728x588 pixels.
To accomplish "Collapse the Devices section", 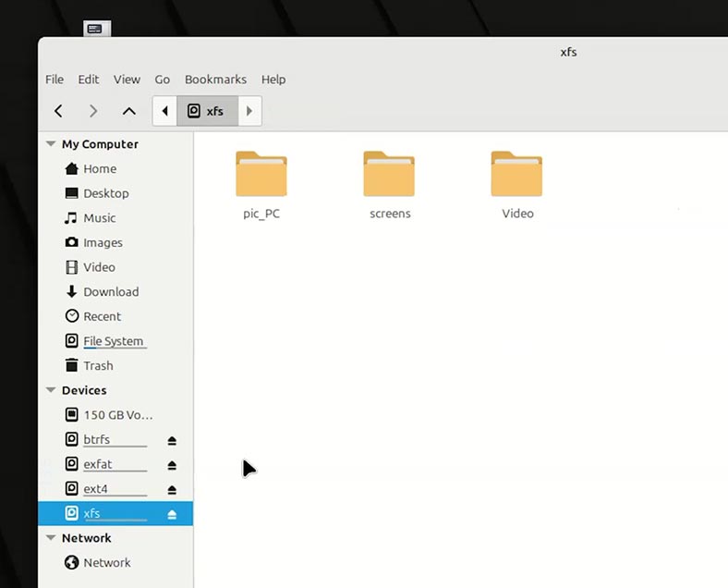I will tap(51, 390).
